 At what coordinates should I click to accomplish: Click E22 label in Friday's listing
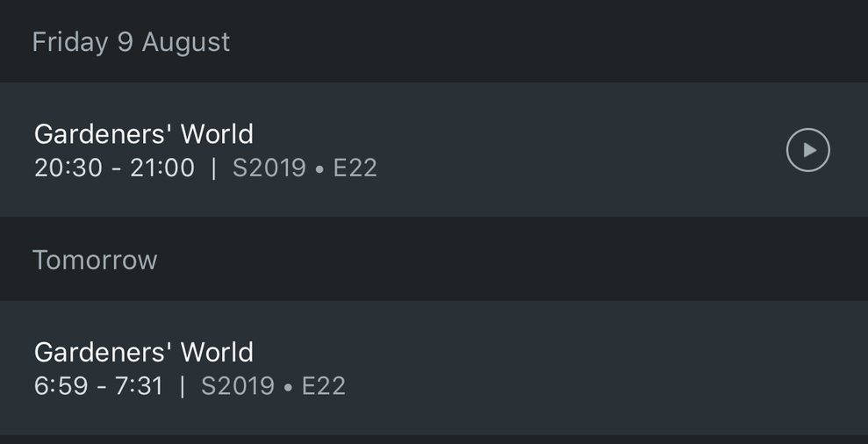click(x=355, y=168)
